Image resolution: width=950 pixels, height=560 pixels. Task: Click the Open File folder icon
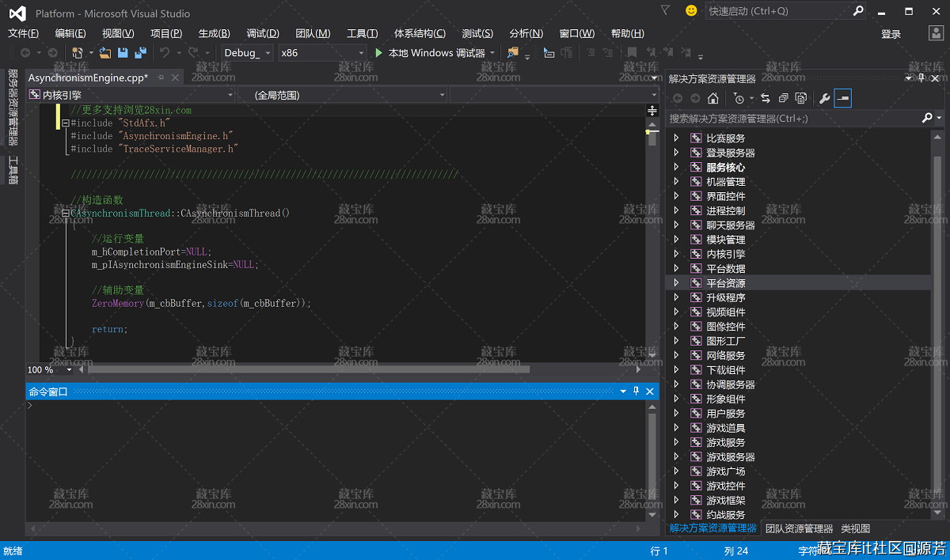[x=104, y=53]
